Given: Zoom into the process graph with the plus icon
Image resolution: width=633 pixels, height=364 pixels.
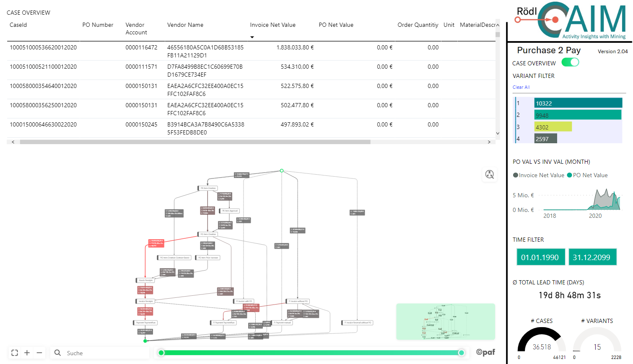Looking at the screenshot, I should [x=27, y=353].
